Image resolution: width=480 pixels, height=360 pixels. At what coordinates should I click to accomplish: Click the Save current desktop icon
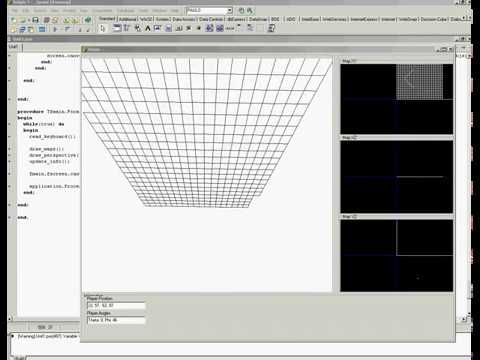[241, 10]
